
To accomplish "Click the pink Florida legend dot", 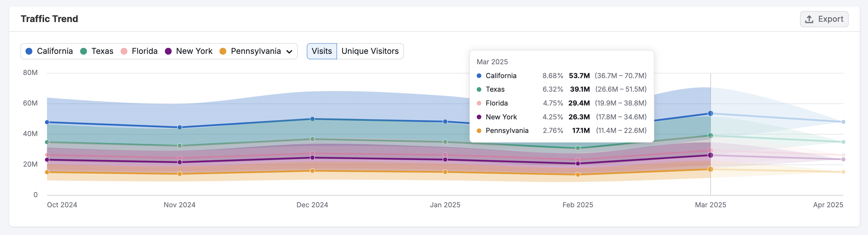I will 125,51.
